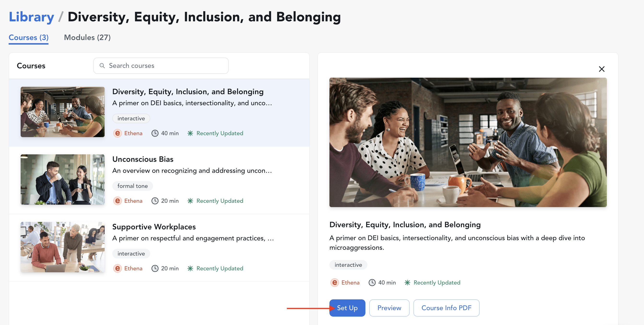
Task: Click the formal tone tag
Action: [x=132, y=186]
